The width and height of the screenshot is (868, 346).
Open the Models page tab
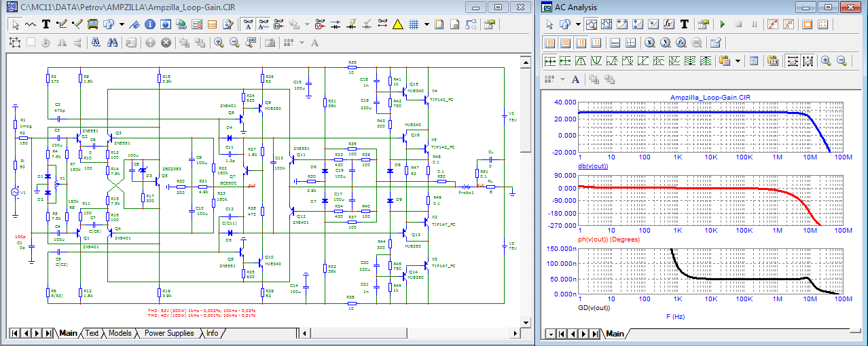coord(120,333)
